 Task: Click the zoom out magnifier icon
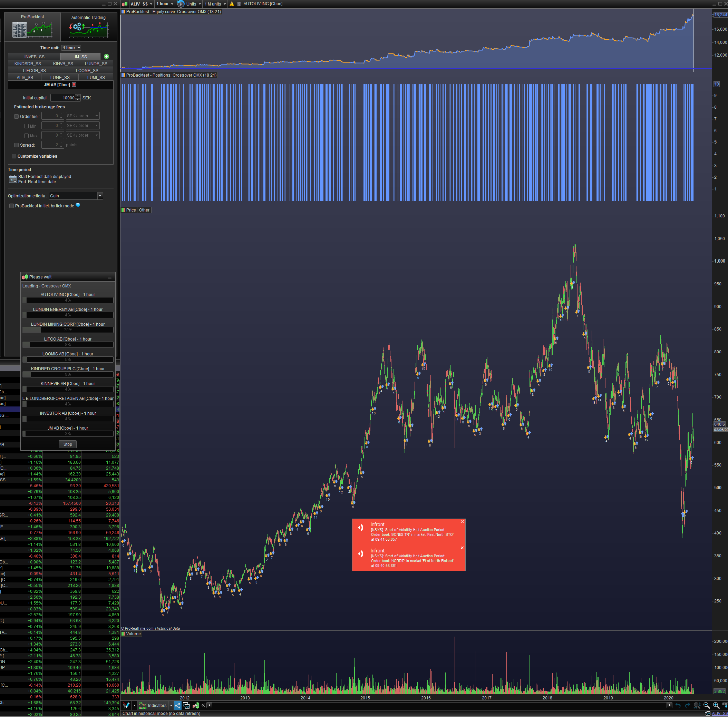(x=707, y=705)
